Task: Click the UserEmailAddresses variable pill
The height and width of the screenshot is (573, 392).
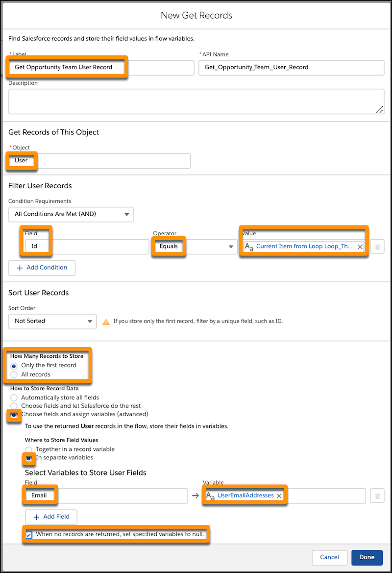Action: [x=245, y=496]
